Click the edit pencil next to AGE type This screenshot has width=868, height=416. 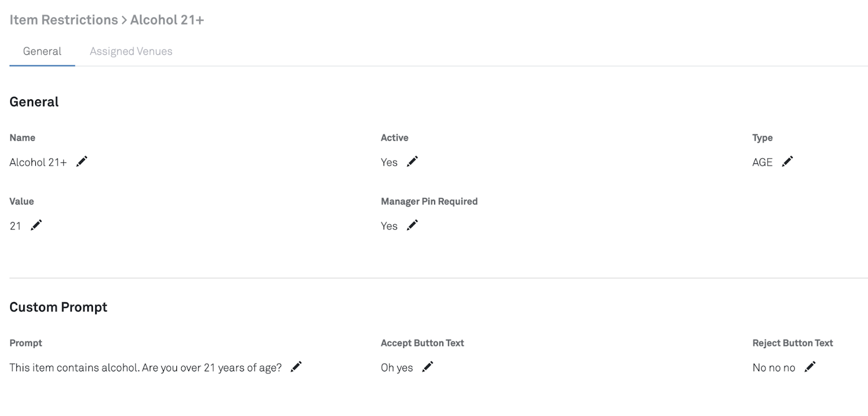(x=787, y=161)
